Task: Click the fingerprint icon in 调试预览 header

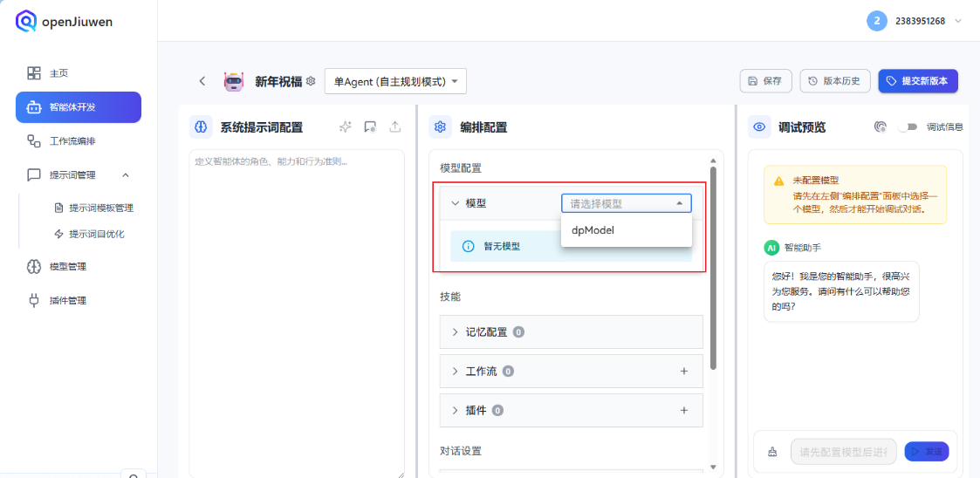Action: tap(880, 126)
